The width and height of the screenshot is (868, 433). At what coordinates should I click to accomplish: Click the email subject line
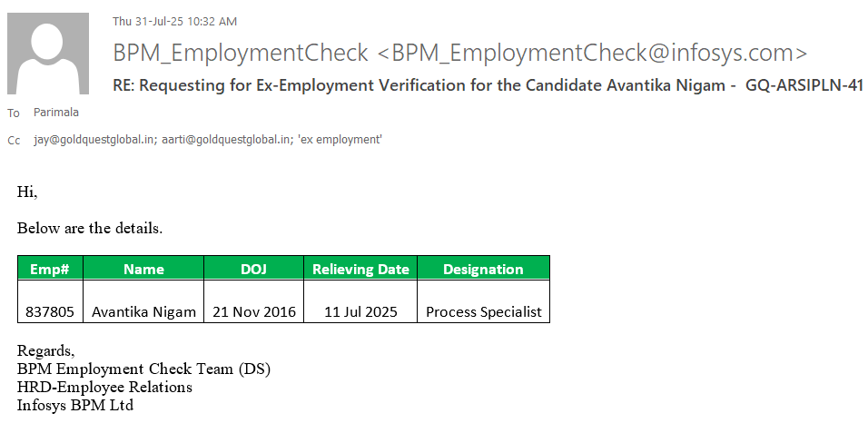tap(488, 85)
